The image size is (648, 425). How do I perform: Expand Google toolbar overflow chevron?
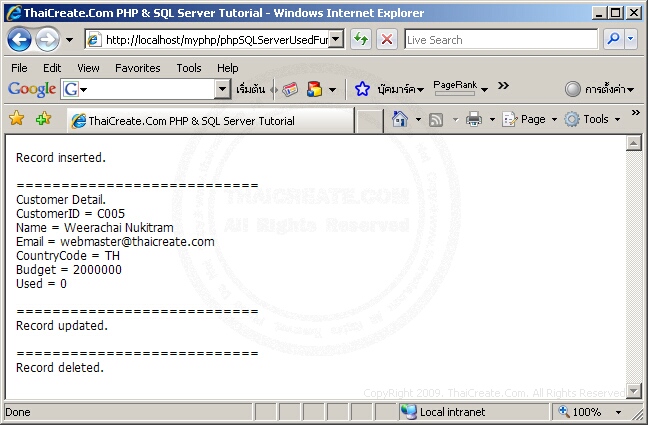tap(503, 86)
